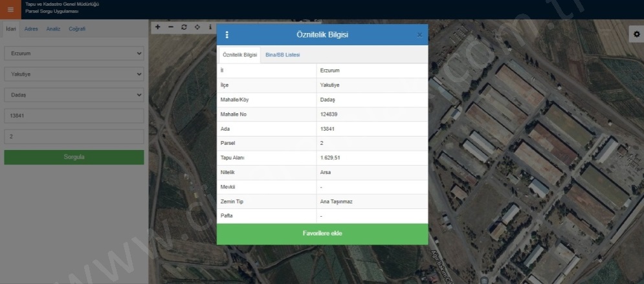The image size is (644, 284).
Task: Zoom in the map with plus icon
Action: tap(158, 27)
